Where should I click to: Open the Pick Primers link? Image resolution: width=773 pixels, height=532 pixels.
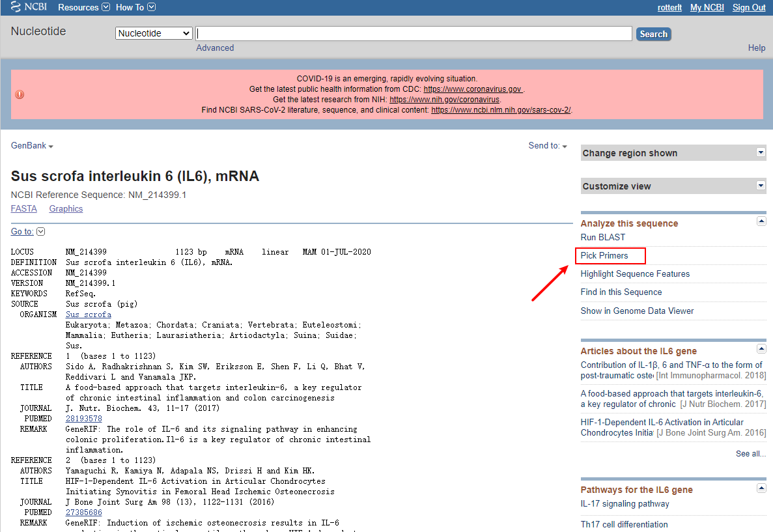tap(604, 255)
